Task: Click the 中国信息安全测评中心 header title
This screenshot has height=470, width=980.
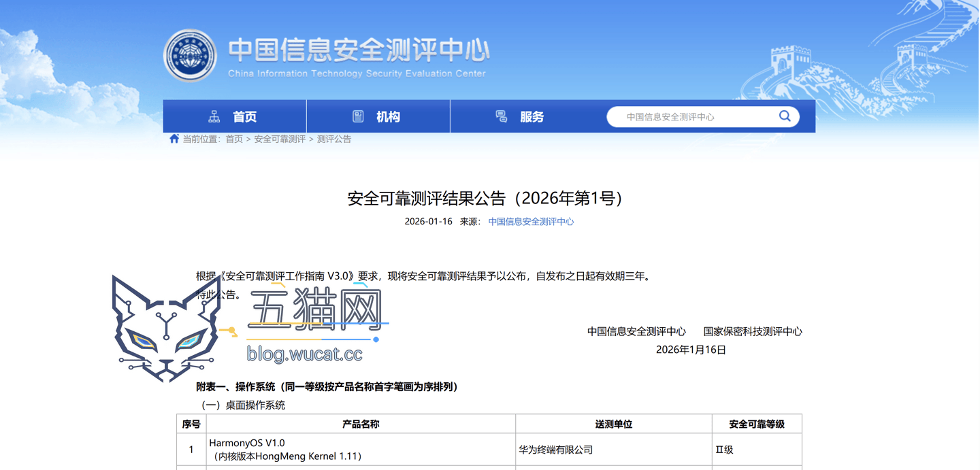Action: pos(359,50)
